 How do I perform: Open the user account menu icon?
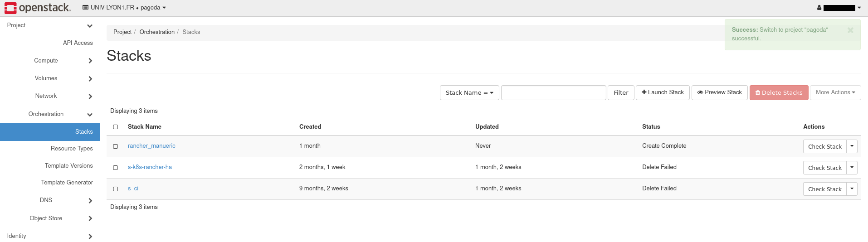pos(819,8)
